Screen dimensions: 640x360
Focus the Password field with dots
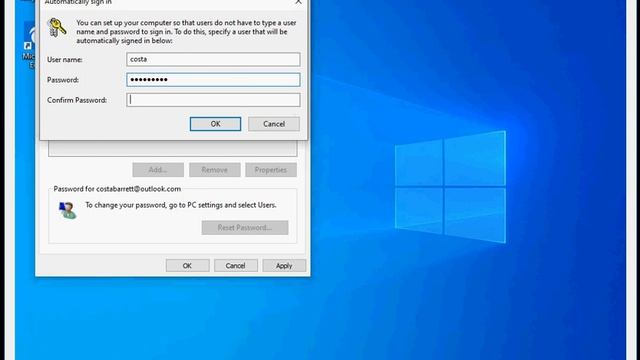point(213,80)
